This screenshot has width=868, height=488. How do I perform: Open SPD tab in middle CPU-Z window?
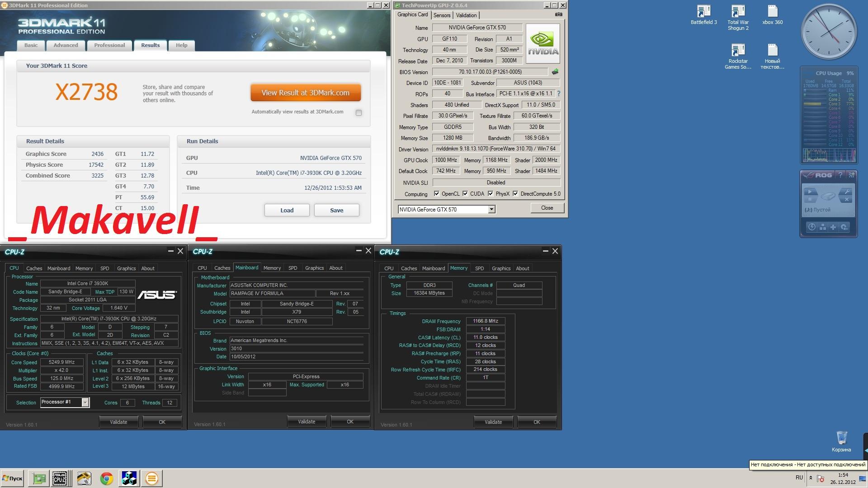click(293, 268)
